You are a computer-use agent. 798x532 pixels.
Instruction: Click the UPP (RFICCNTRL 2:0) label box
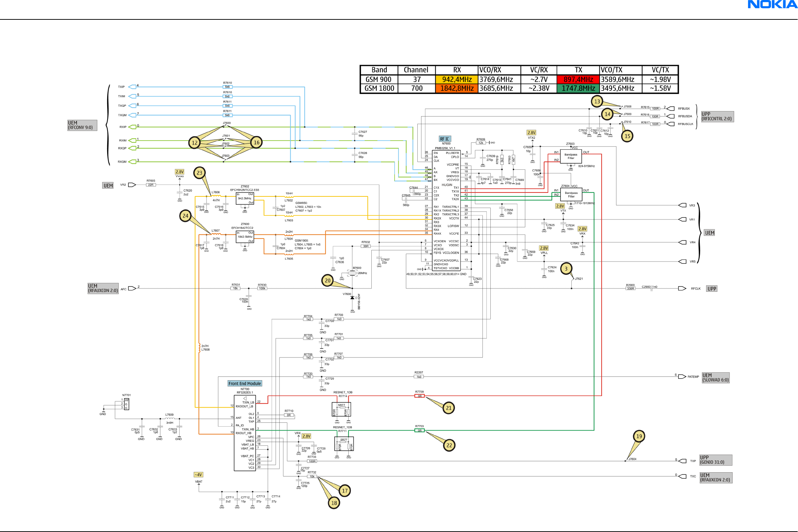(717, 117)
